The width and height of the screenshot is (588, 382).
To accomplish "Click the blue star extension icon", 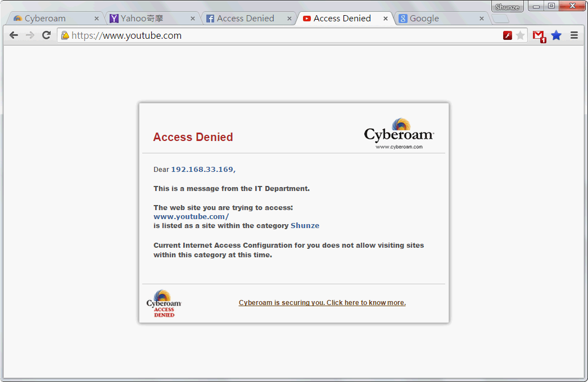I will click(x=557, y=35).
